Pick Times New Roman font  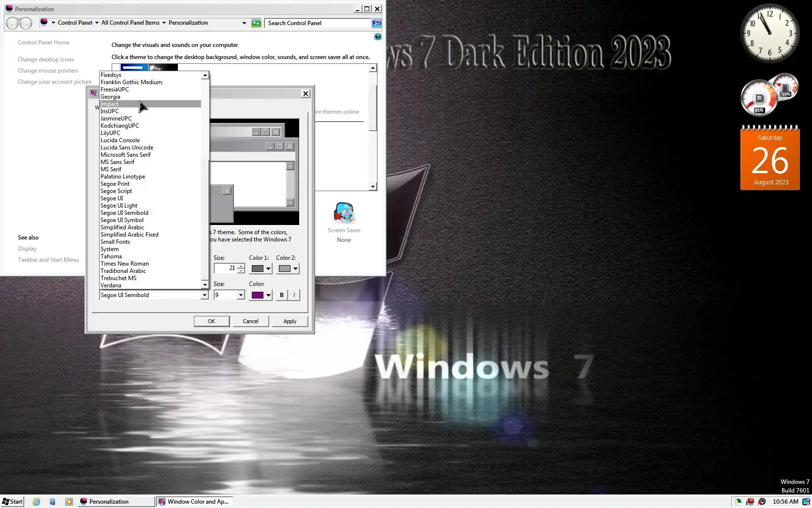pyautogui.click(x=150, y=264)
